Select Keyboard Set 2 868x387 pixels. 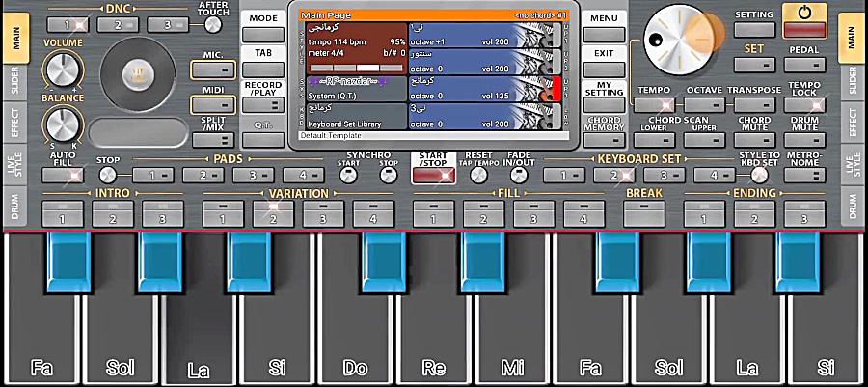pyautogui.click(x=614, y=176)
